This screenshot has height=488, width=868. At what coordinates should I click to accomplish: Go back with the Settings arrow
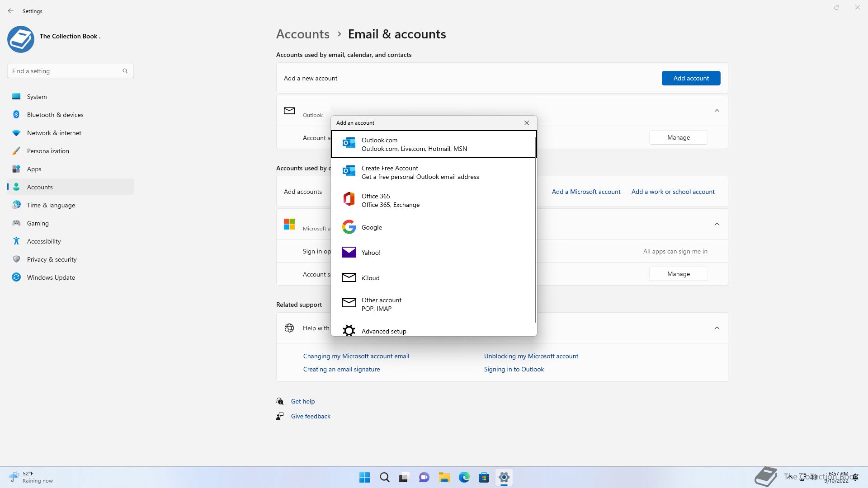click(x=11, y=11)
